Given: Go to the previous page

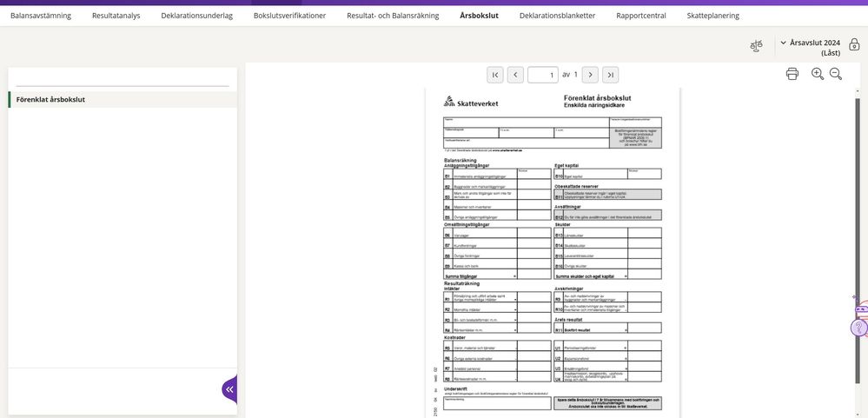Looking at the screenshot, I should [x=515, y=75].
